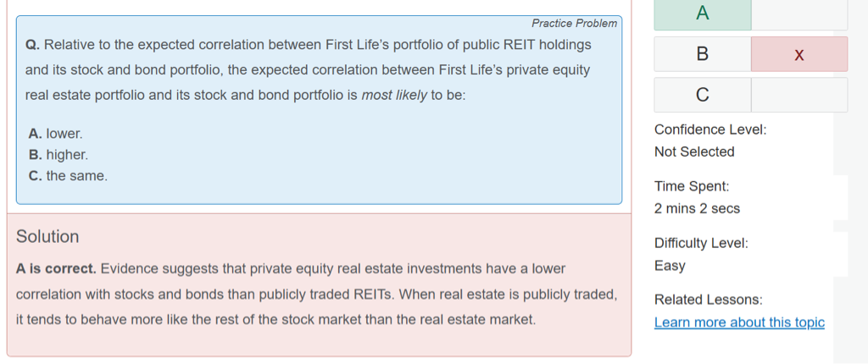Choose the 'B. higher.' answer option
The width and height of the screenshot is (868, 364).
[x=58, y=155]
